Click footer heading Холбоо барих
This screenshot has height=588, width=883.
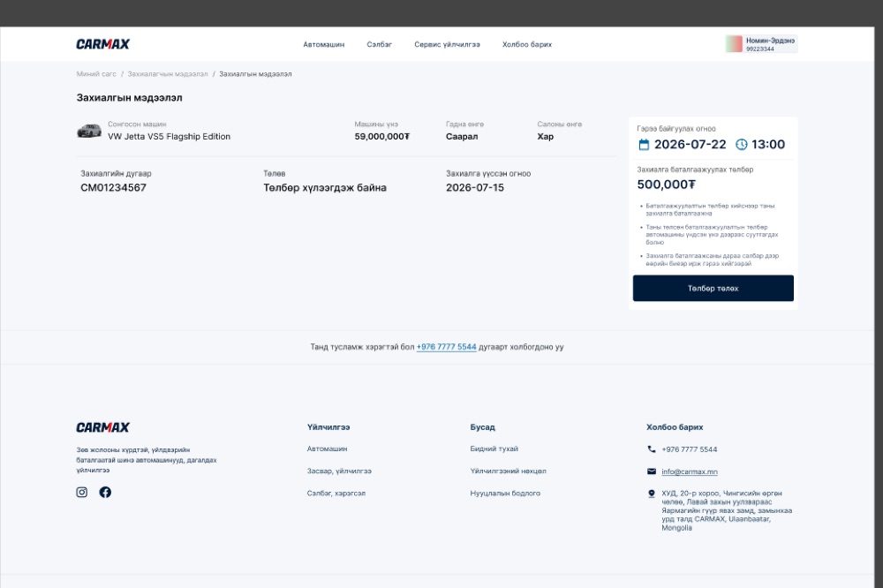[x=675, y=427]
